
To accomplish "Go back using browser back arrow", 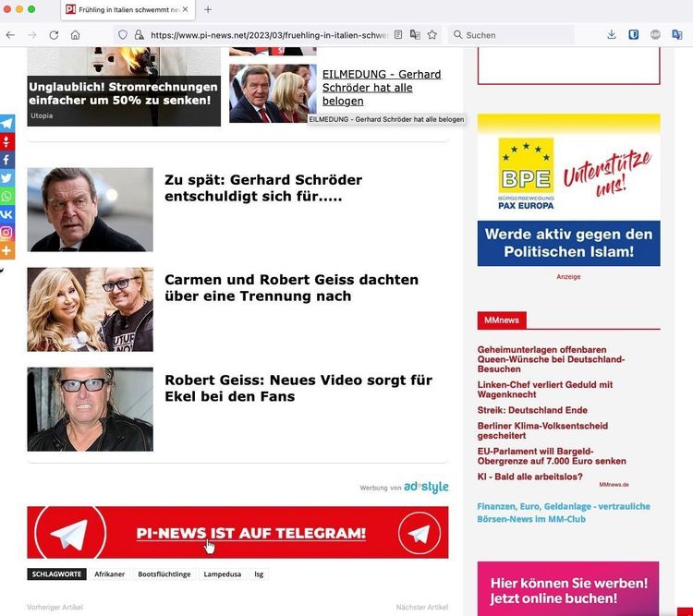I will pyautogui.click(x=10, y=35).
